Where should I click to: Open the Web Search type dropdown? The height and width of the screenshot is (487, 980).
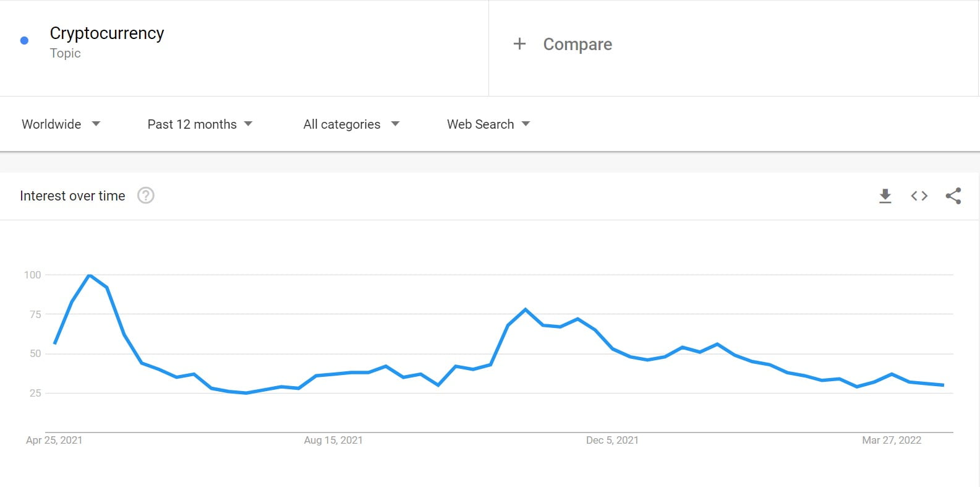[x=488, y=124]
